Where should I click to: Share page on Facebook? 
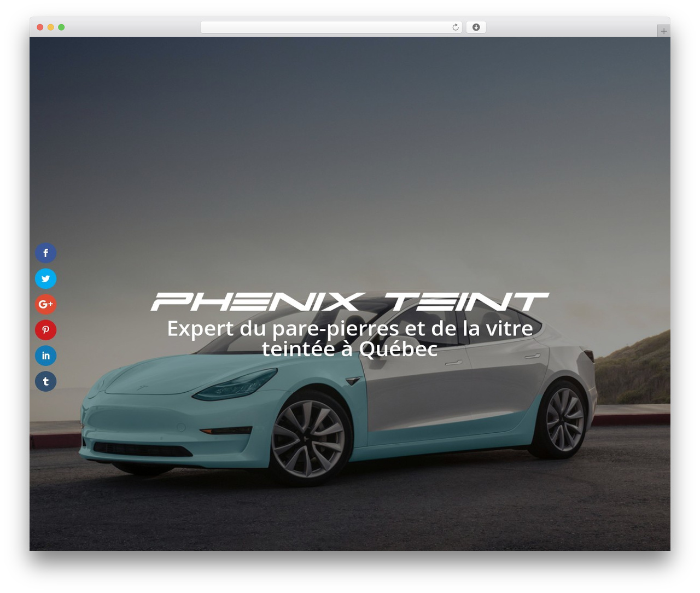pyautogui.click(x=46, y=253)
